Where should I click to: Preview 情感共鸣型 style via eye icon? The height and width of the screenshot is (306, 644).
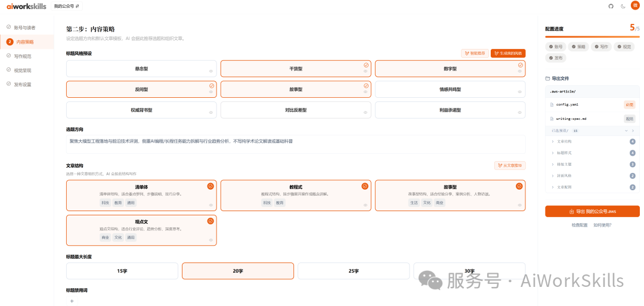[x=520, y=92]
